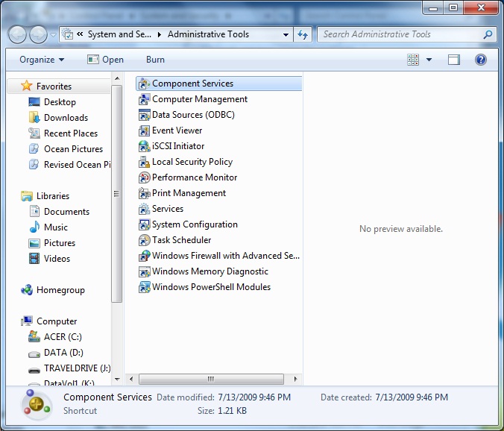Click the Recent Places icon
Viewport: 504px width, 431px height.
click(x=34, y=133)
